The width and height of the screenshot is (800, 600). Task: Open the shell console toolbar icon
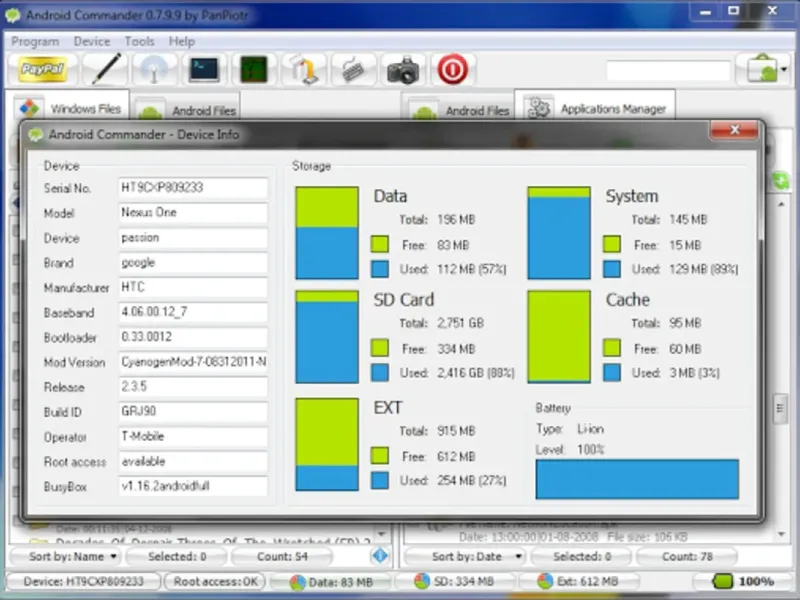[204, 69]
